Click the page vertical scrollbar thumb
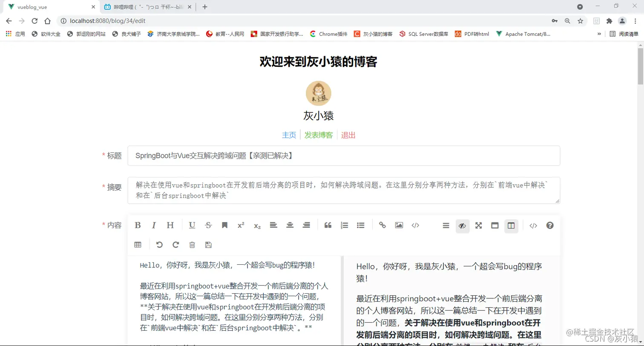The height and width of the screenshot is (346, 644). (x=640, y=66)
